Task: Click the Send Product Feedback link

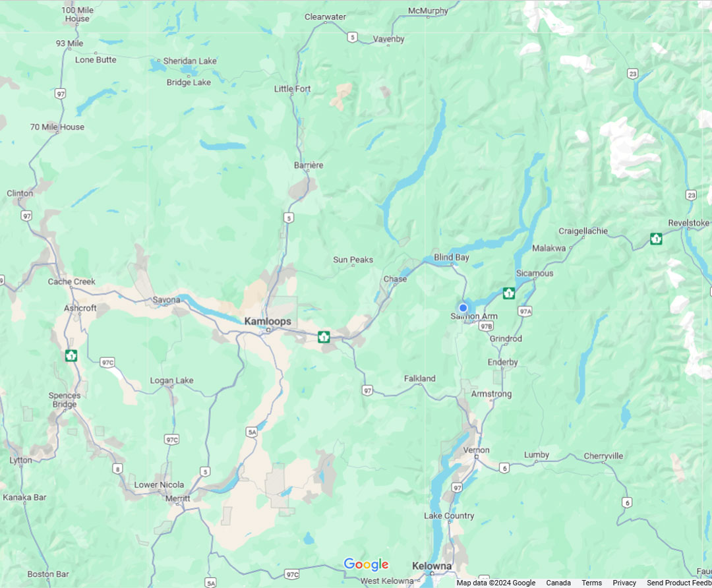Action: (679, 583)
